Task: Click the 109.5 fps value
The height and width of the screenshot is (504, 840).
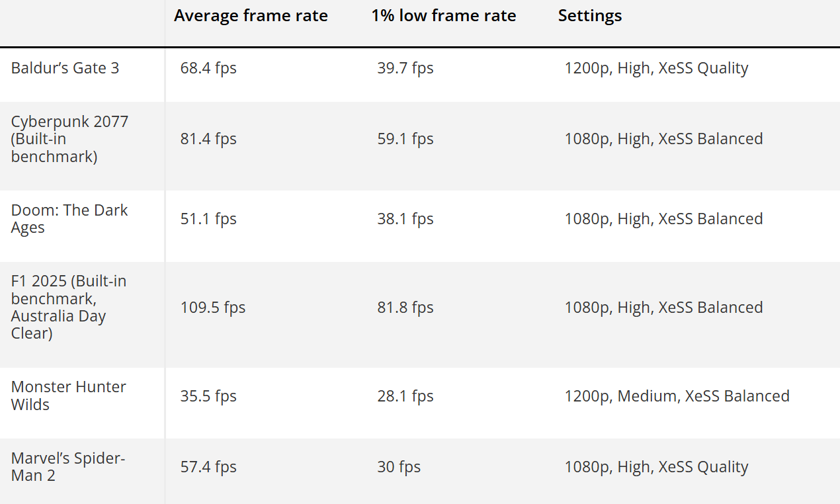Action: 213,308
